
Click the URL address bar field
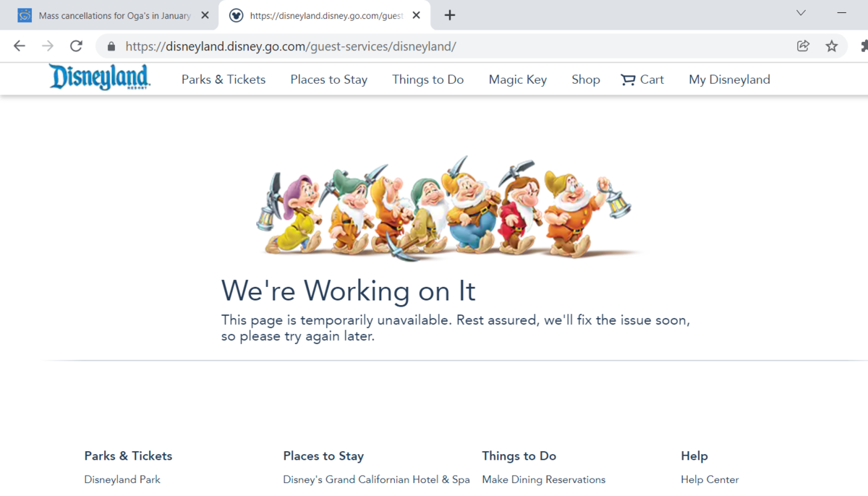click(434, 46)
